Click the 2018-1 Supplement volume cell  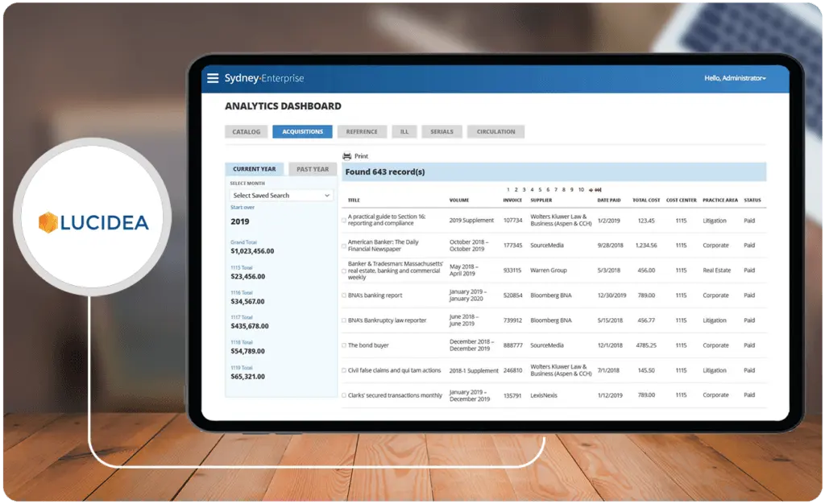pyautogui.click(x=474, y=370)
